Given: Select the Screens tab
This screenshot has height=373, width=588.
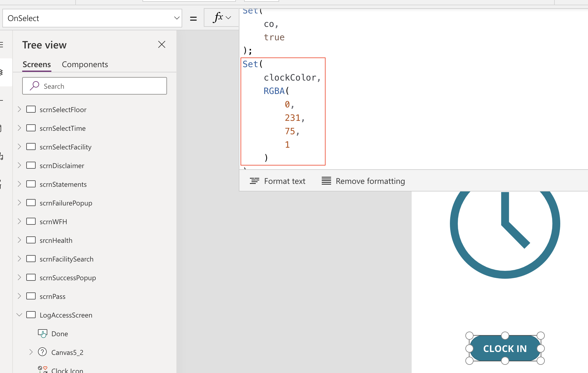Looking at the screenshot, I should 36,64.
